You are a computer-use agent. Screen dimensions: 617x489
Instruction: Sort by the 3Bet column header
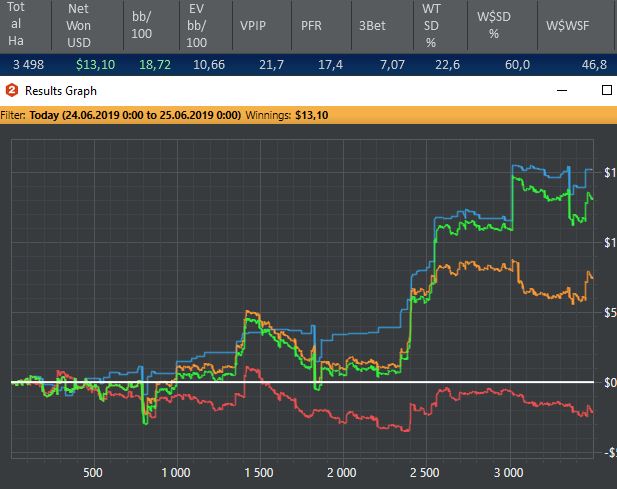(382, 25)
